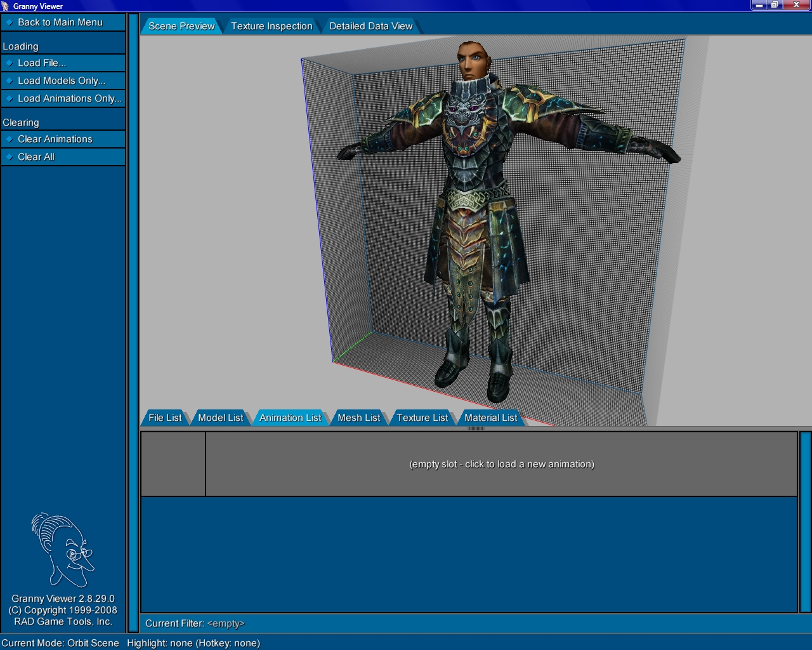Screen dimensions: 812x650
Task: Switch to the Model List tab
Action: pos(220,418)
